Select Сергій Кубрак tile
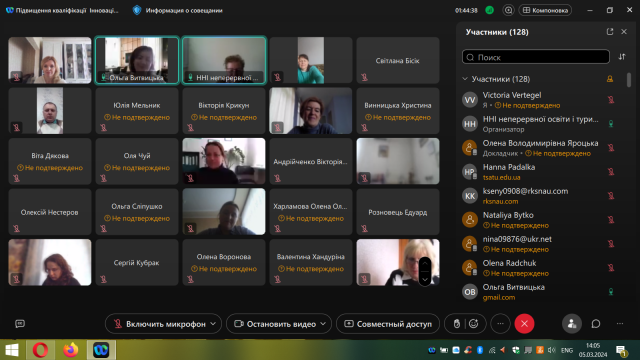 coord(137,262)
